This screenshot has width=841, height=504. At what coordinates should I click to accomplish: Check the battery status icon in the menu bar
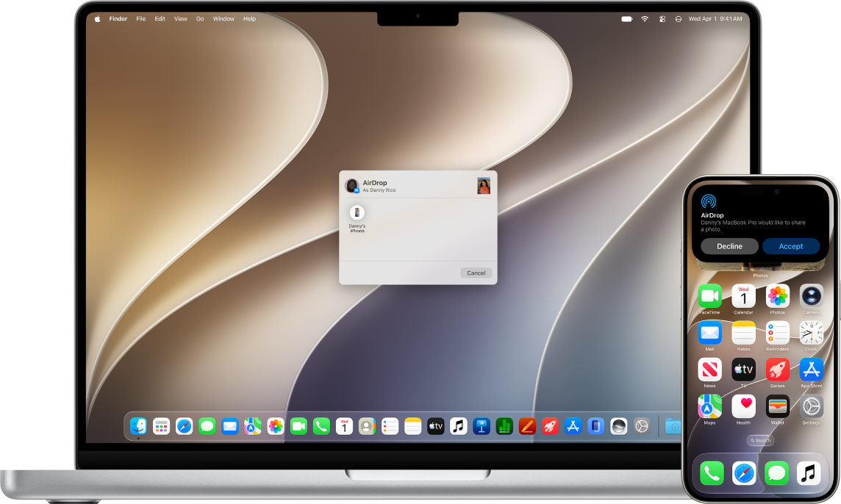coord(627,19)
